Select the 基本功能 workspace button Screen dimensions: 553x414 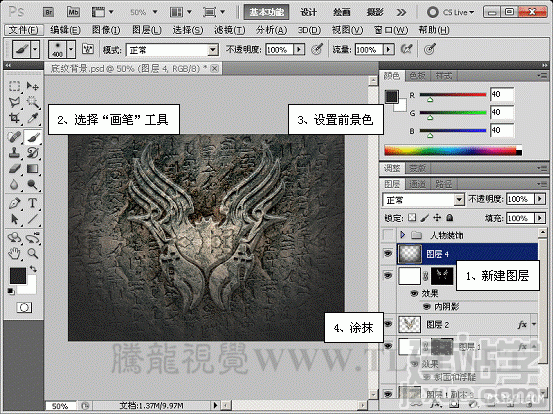(266, 12)
